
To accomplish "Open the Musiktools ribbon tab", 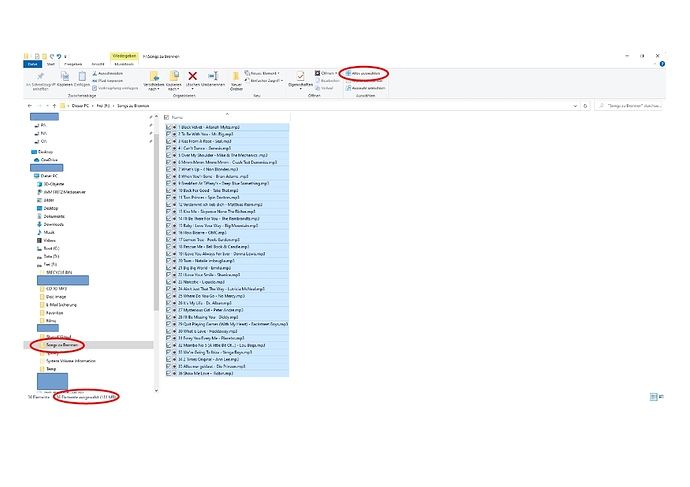I will (124, 64).
